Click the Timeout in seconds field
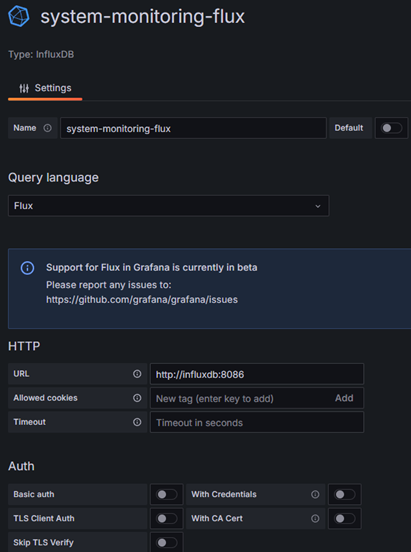The image size is (411, 552). [x=257, y=422]
